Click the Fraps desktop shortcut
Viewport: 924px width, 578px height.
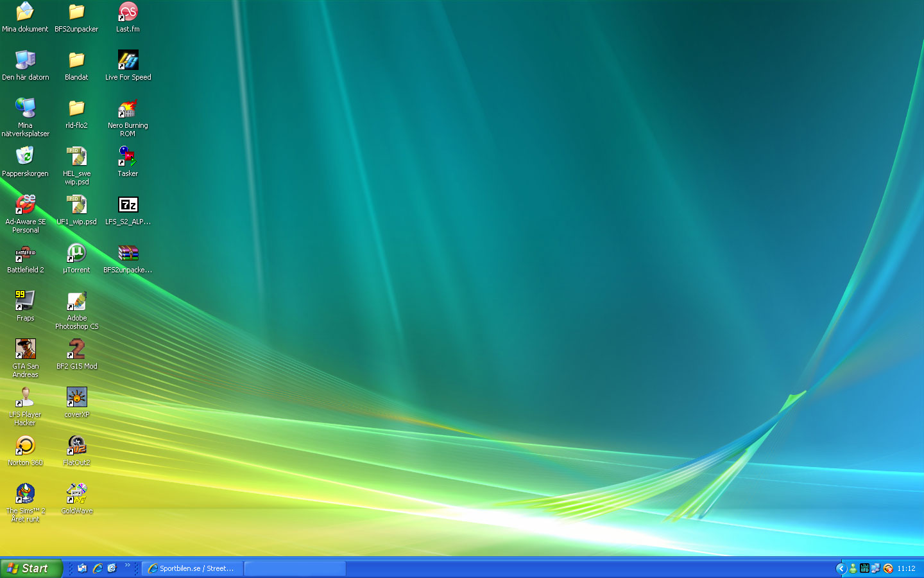tap(25, 306)
